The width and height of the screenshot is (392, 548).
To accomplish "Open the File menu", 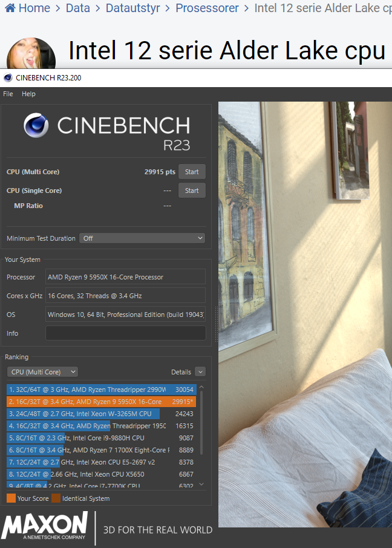I will click(8, 94).
